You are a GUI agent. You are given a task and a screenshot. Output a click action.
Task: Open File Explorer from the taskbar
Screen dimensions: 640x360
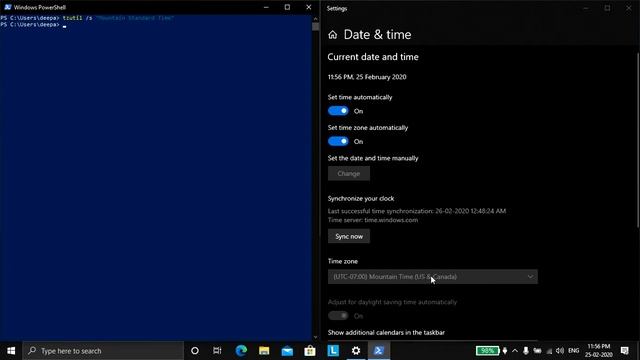[264, 351]
